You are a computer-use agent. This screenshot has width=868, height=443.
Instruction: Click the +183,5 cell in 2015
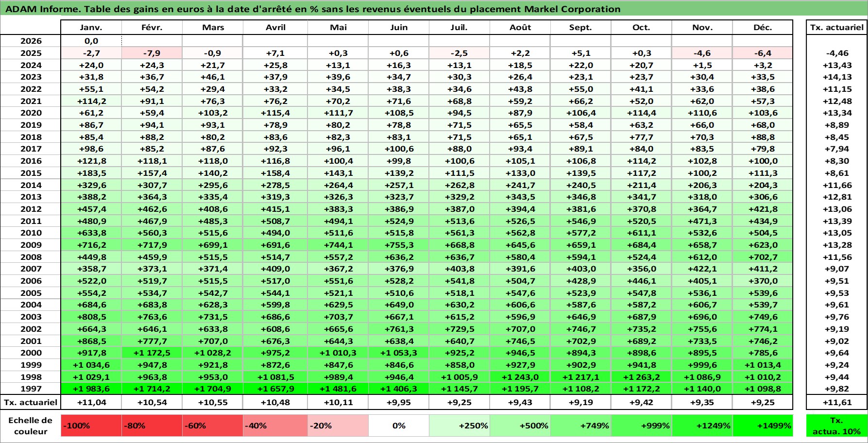click(91, 173)
